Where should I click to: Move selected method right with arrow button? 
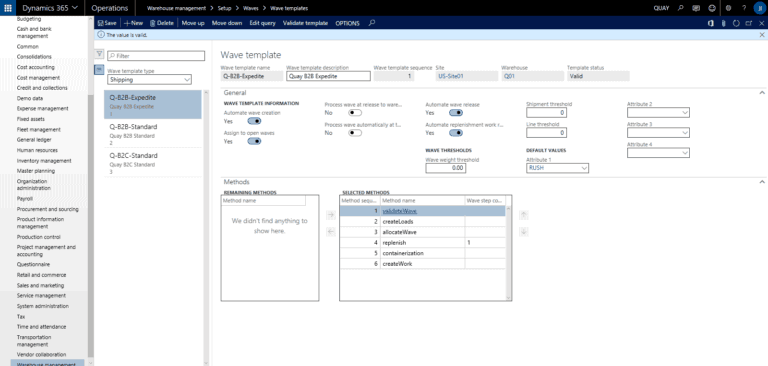point(330,215)
